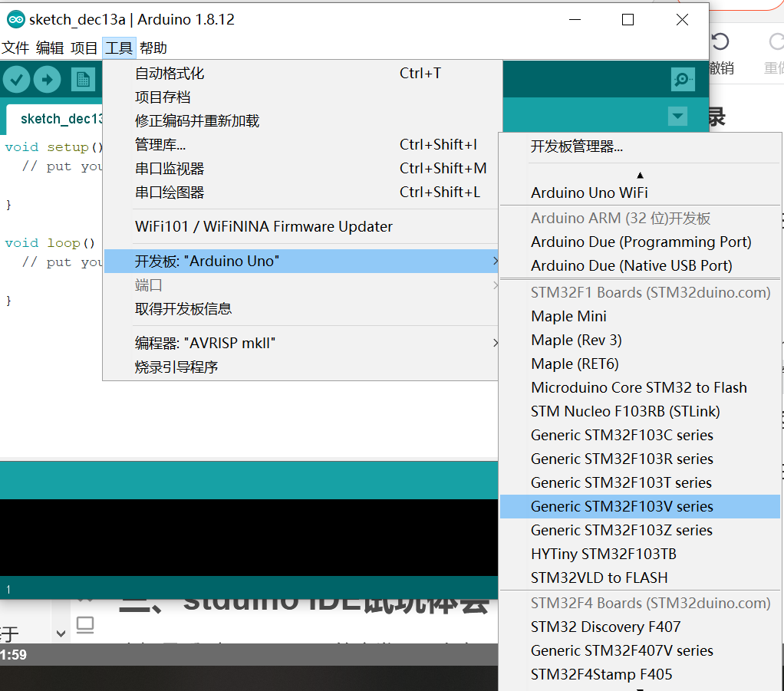Click the undo arrow in the background window

(720, 41)
